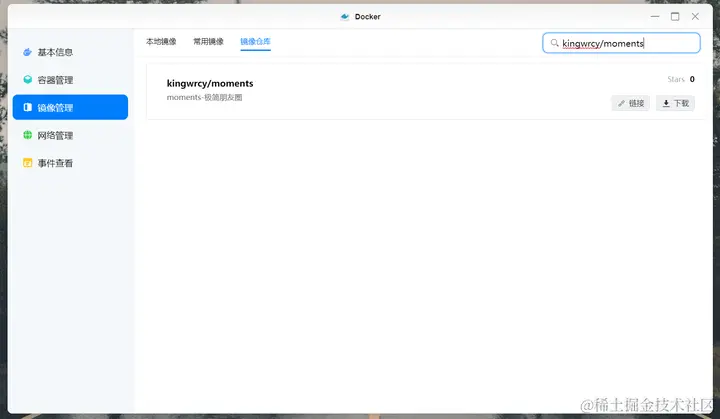Select 镜像管理 in the sidebar

point(70,107)
